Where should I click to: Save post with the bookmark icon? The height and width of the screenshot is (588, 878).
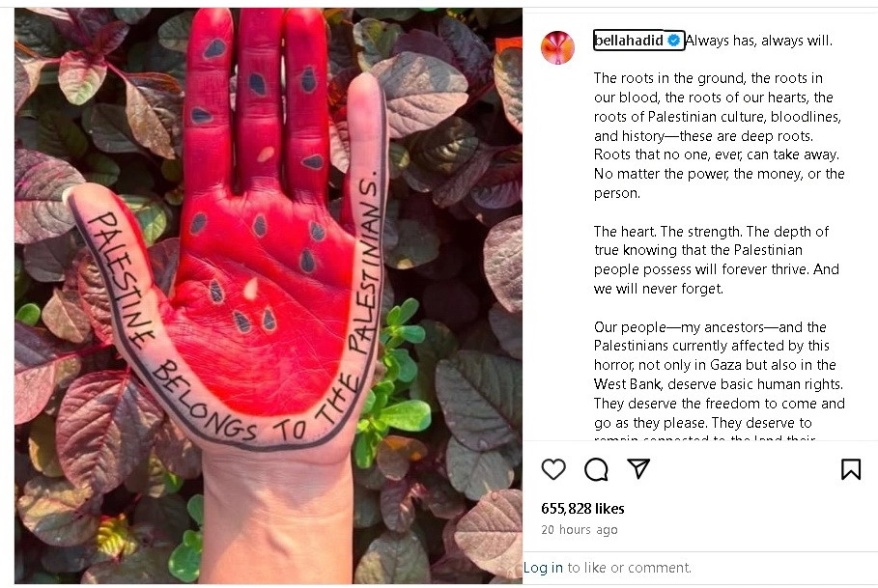[851, 469]
